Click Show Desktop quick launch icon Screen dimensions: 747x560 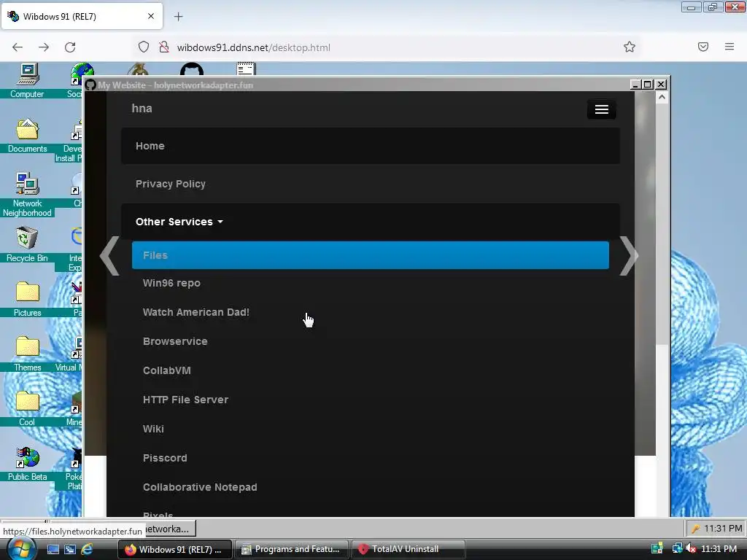tap(53, 549)
